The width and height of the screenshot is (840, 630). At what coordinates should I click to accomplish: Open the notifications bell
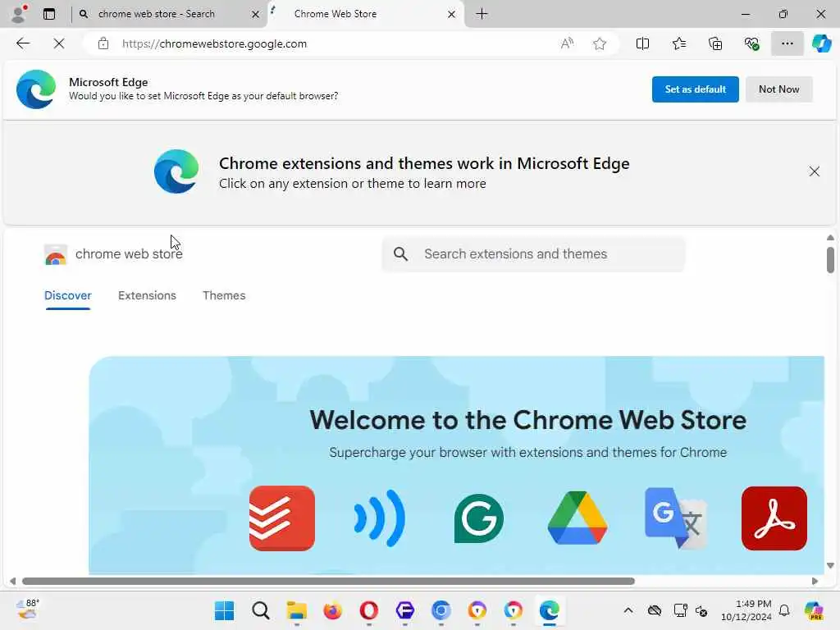coord(783,610)
